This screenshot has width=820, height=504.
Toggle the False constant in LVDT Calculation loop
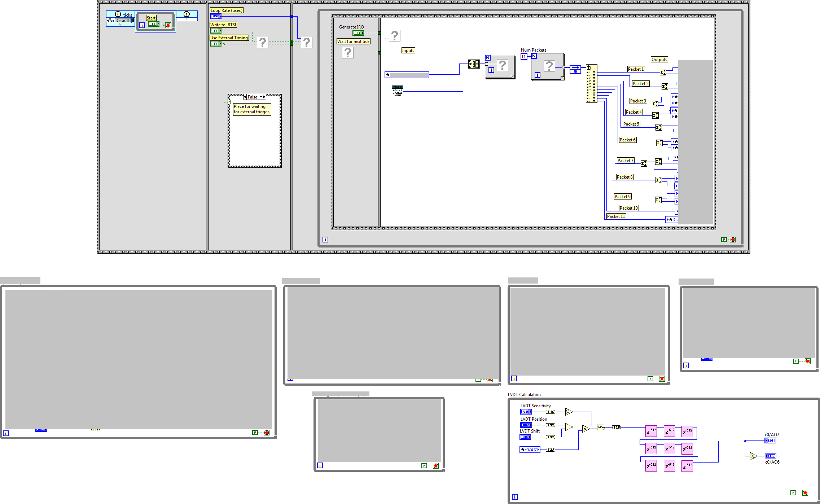[793, 493]
